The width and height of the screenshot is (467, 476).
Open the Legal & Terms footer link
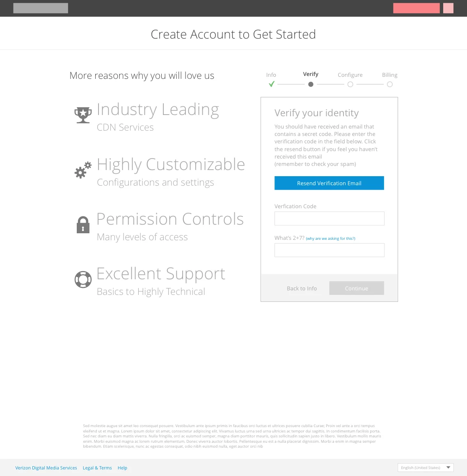click(97, 468)
